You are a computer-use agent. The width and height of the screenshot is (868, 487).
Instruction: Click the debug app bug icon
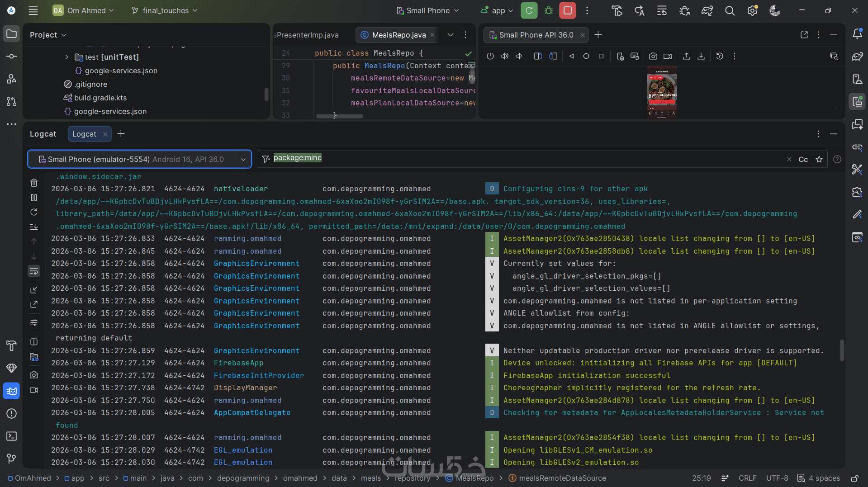pos(549,10)
